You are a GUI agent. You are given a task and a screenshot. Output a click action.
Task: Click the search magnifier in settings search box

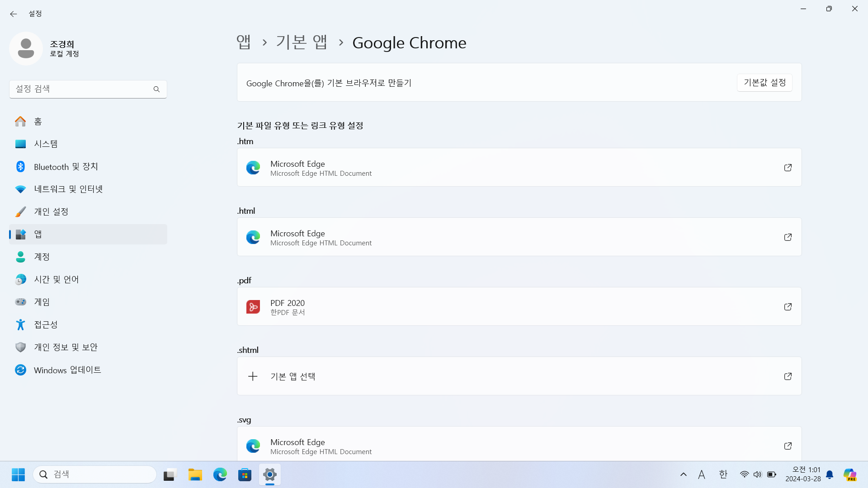pos(156,89)
